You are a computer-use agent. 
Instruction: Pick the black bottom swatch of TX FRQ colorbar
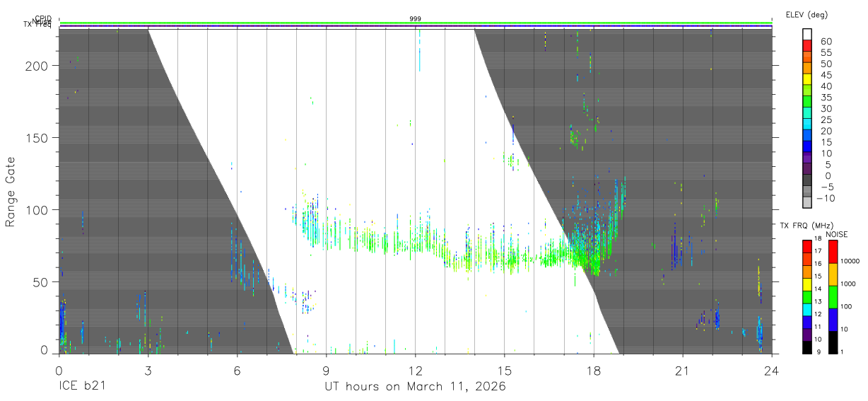click(807, 346)
